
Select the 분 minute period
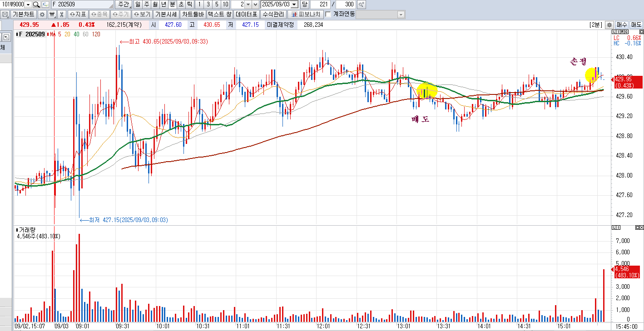173,5
